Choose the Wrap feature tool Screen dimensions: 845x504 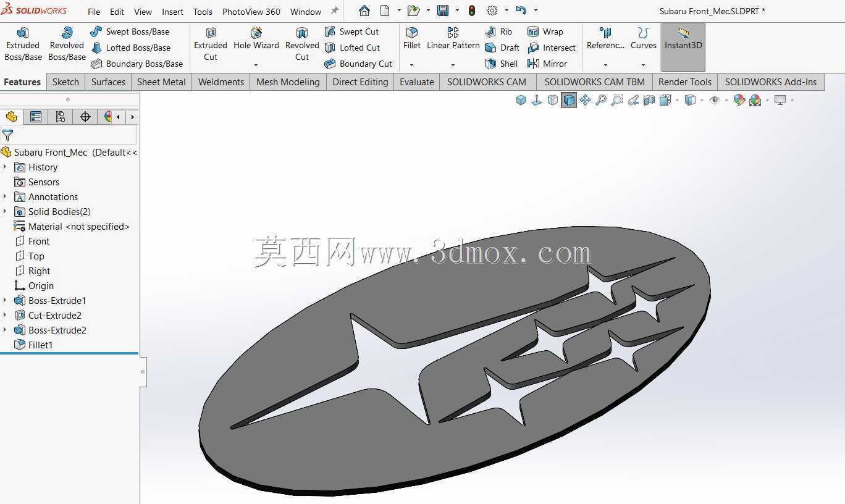tap(545, 31)
